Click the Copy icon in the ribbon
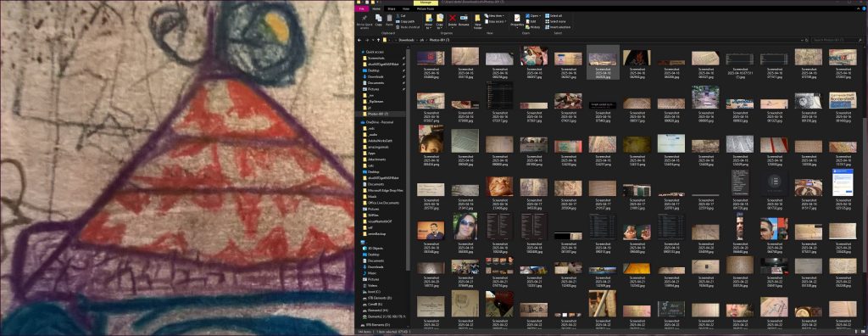This screenshot has height=336, width=868. coord(379,20)
